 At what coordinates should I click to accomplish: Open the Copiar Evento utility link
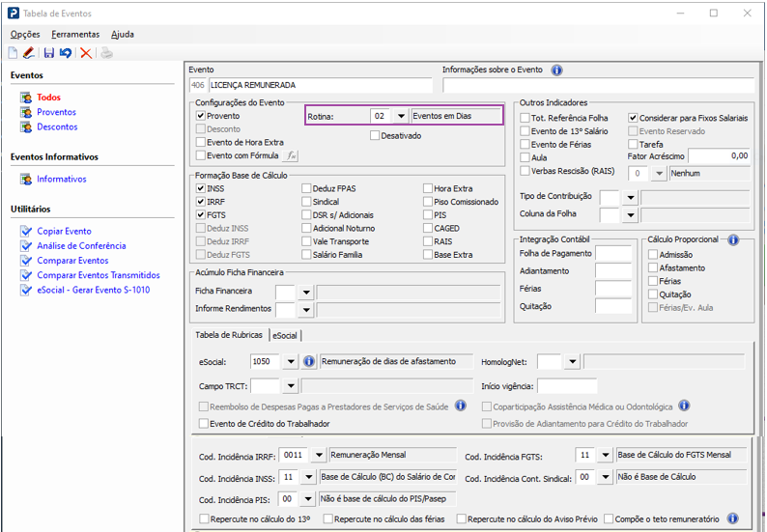pos(64,232)
